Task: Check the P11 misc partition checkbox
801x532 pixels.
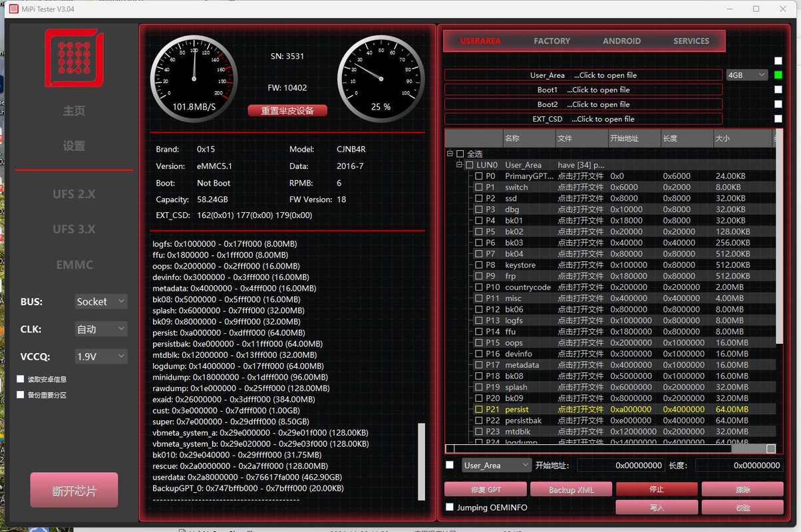Action: pyautogui.click(x=479, y=298)
